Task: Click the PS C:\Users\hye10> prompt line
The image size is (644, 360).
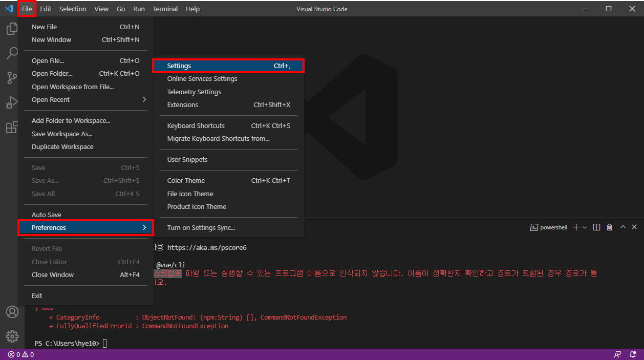Action: pos(71,343)
